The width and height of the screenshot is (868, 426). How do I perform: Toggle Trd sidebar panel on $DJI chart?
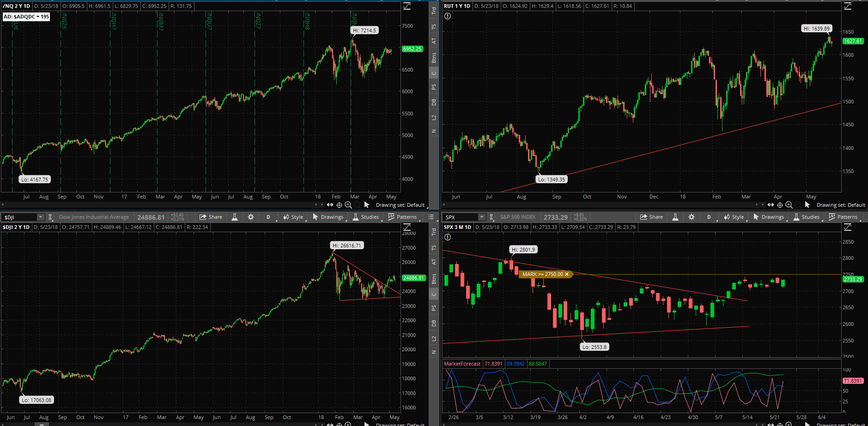(434, 232)
